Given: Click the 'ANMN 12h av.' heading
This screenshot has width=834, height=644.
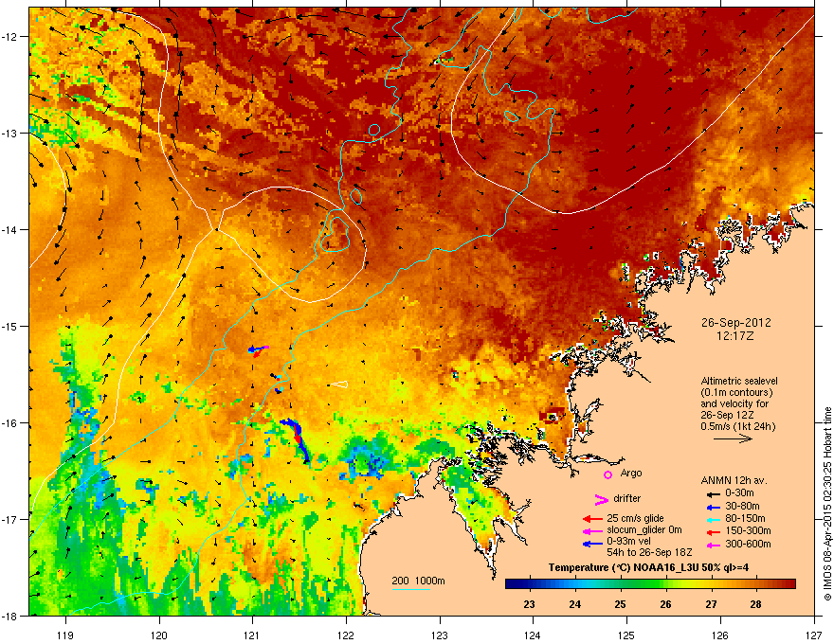Looking at the screenshot, I should (x=734, y=480).
